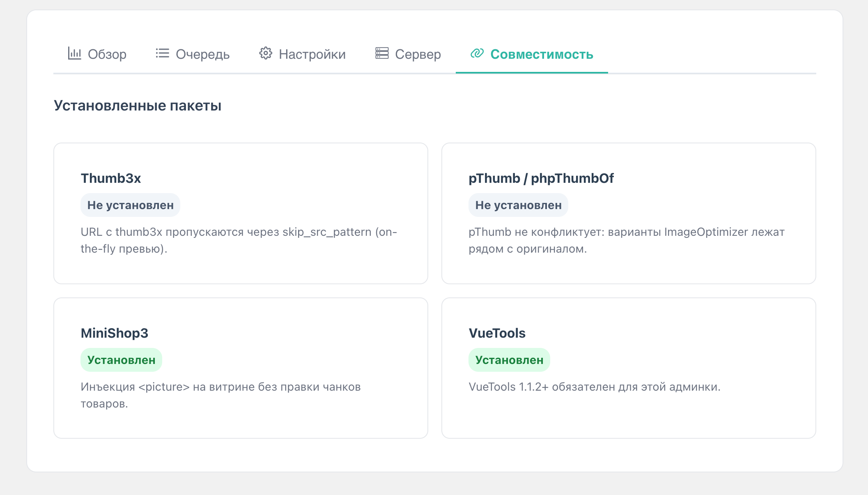Click the bar chart icon beside Обзор
Viewport: 868px width, 495px height.
(74, 53)
